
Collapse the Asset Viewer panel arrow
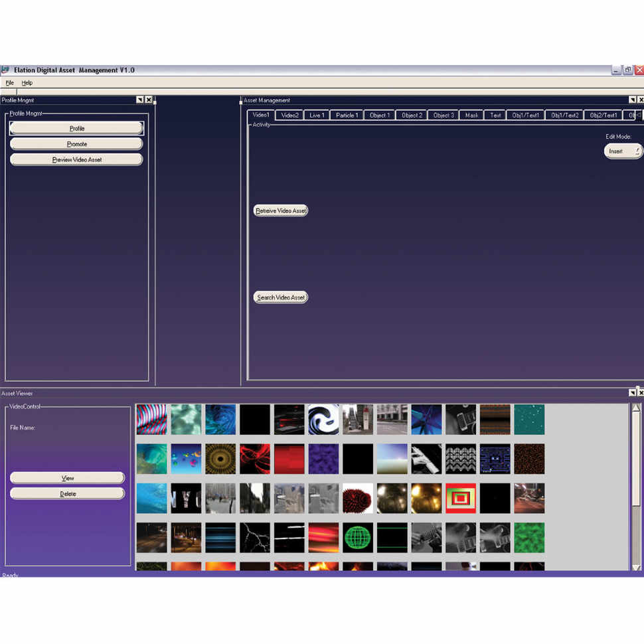[x=632, y=392]
